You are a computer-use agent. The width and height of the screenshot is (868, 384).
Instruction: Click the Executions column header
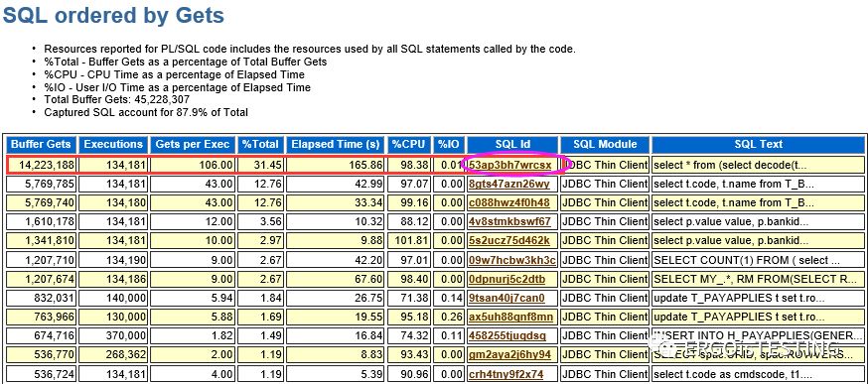tap(113, 145)
